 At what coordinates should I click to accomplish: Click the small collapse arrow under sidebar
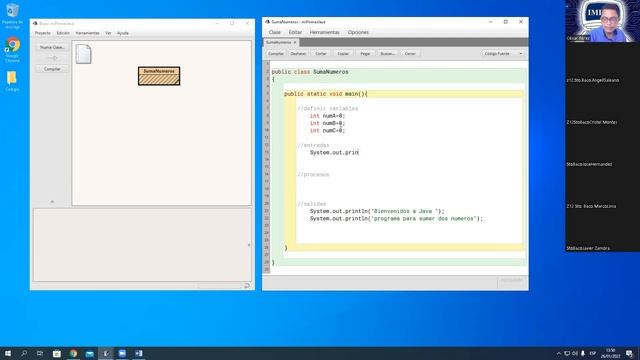click(52, 202)
